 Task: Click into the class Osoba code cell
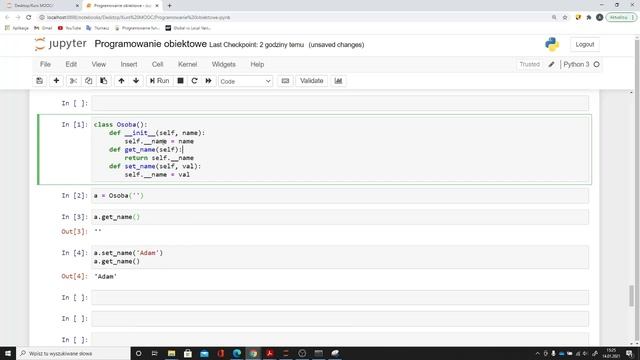pyautogui.click(x=340, y=149)
